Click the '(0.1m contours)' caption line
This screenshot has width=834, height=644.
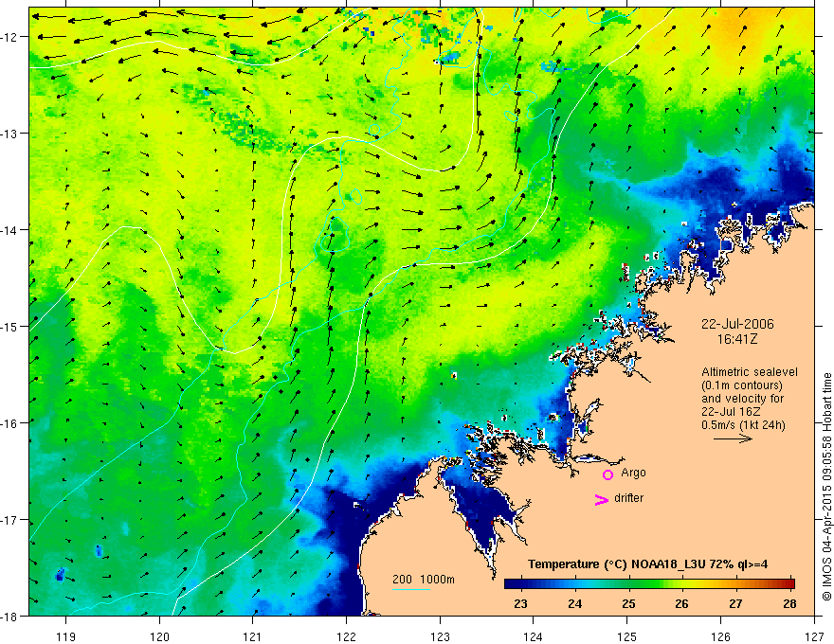tap(742, 385)
